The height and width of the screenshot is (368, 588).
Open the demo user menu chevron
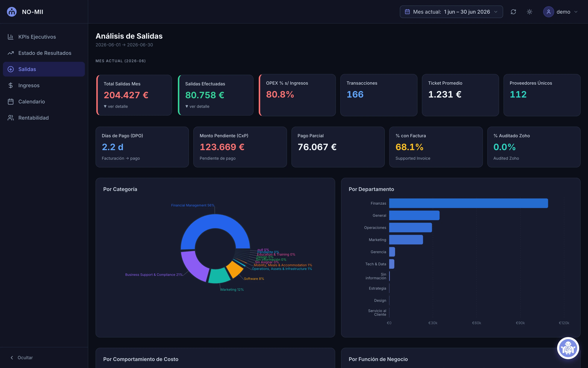pos(576,12)
